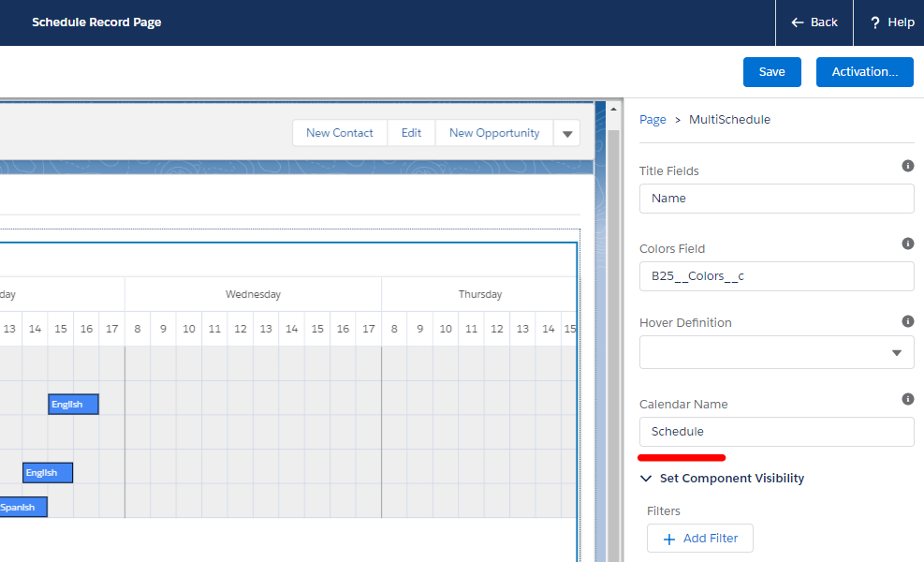Click the Edit action button

point(411,133)
